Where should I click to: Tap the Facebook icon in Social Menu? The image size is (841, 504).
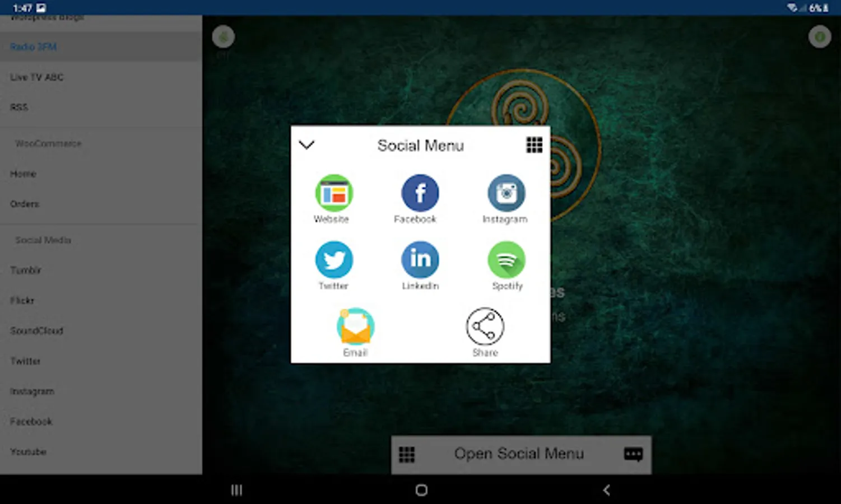click(420, 193)
